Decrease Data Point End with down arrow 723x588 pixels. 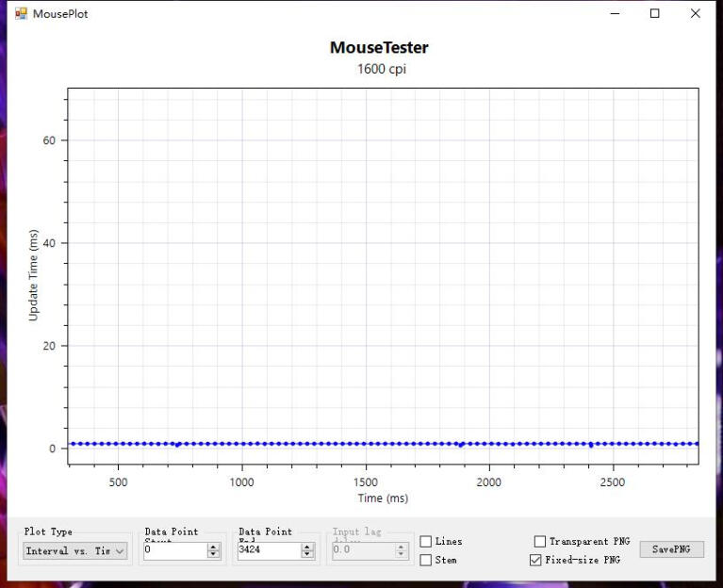tap(307, 554)
